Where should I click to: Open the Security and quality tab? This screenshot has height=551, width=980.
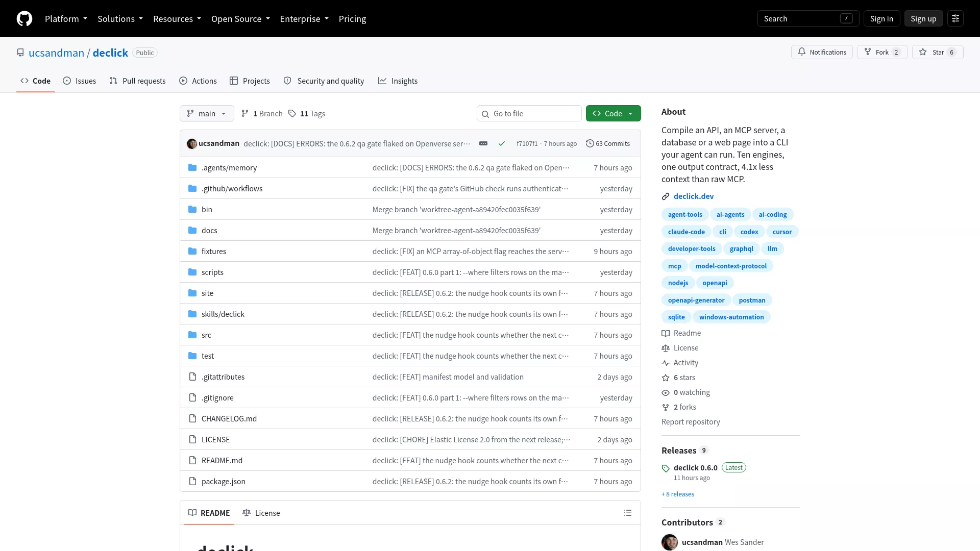(x=324, y=81)
